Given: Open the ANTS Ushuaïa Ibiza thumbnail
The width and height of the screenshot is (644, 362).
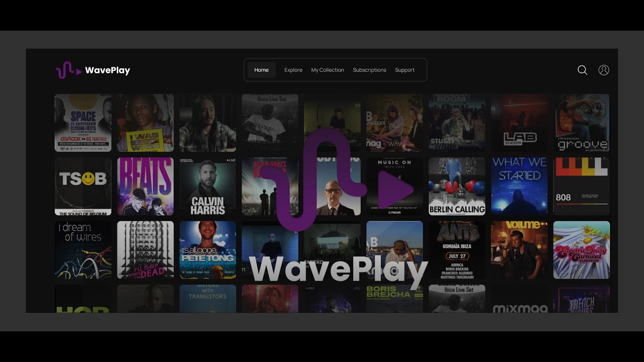Looking at the screenshot, I should (x=457, y=250).
